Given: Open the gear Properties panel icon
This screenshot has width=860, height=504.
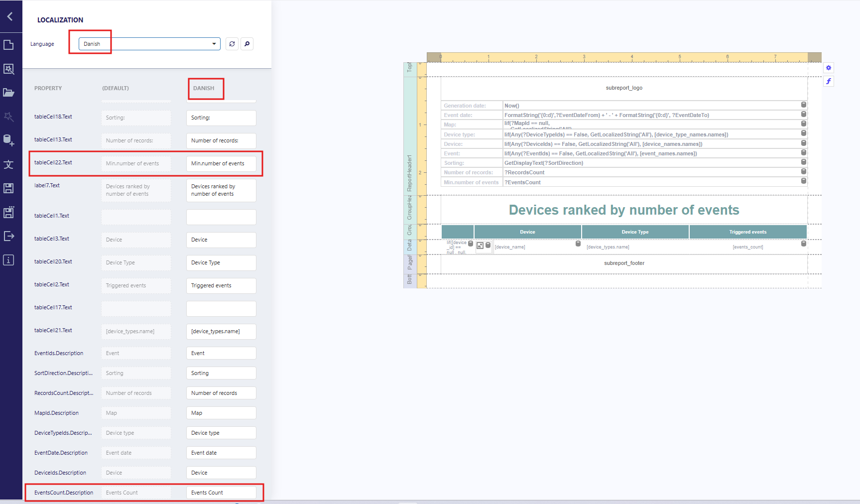Looking at the screenshot, I should [x=829, y=68].
